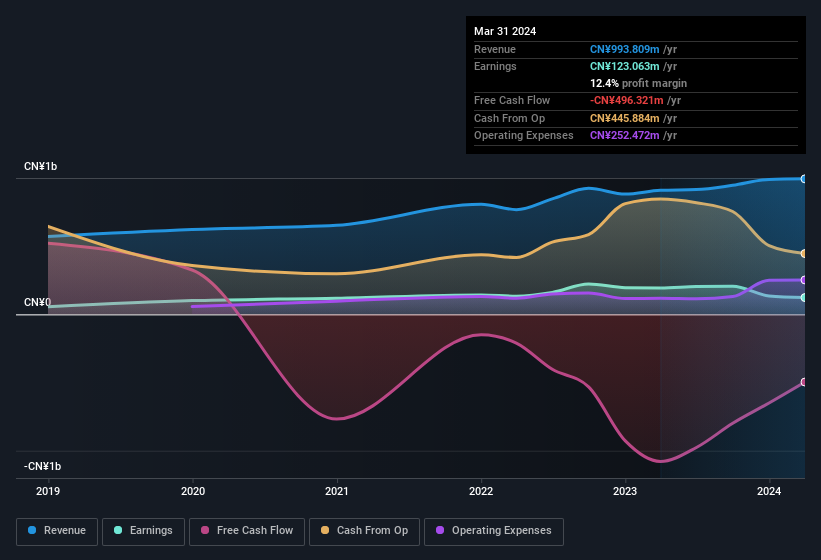Click the Mar 31 2024 tooltip date
The width and height of the screenshot is (821, 560).
click(x=505, y=31)
